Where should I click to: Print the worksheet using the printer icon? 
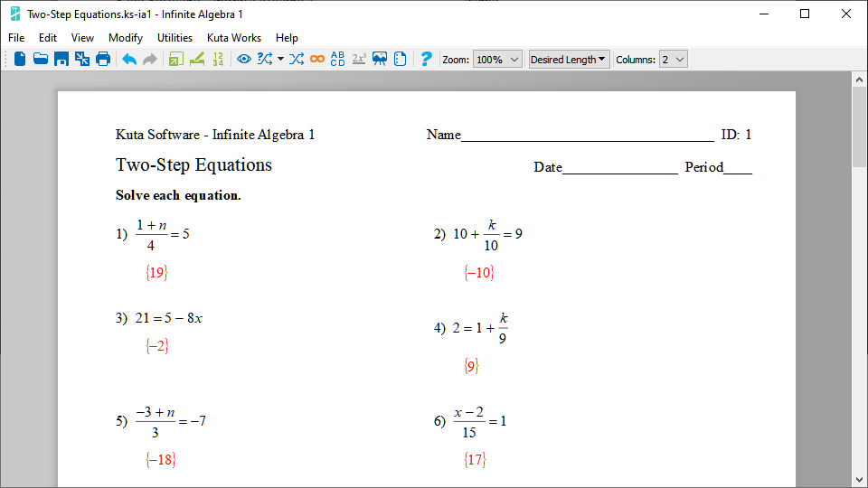[x=103, y=59]
